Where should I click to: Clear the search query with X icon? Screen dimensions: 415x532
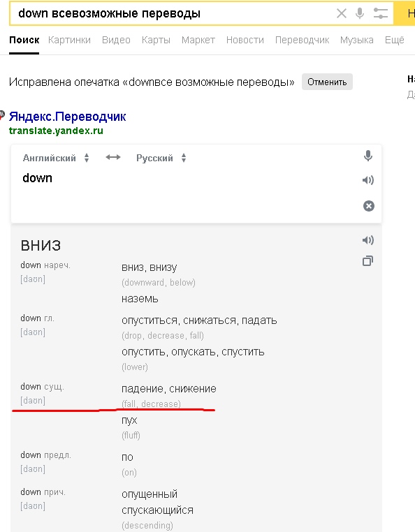click(342, 13)
